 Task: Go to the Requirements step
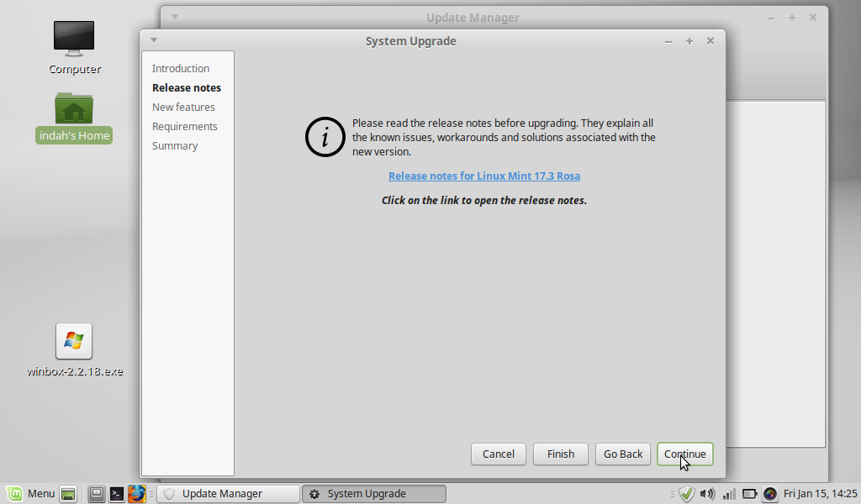tap(184, 126)
